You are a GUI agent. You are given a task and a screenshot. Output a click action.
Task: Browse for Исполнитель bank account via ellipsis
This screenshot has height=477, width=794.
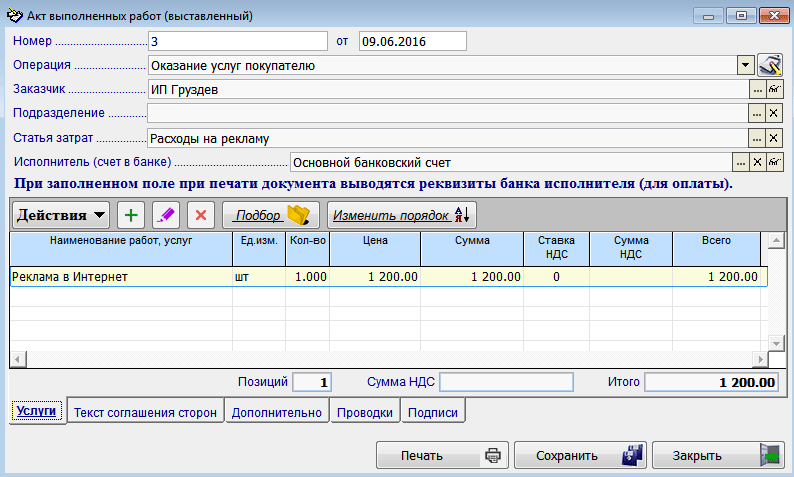pyautogui.click(x=741, y=163)
